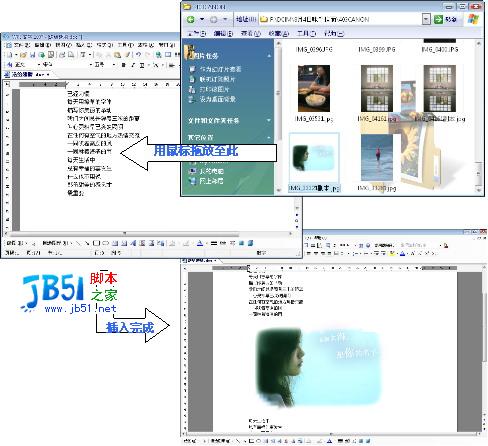This screenshot has width=488, height=446.
Task: Select the dining photo thumbnail IMG_0396
Action: pos(314,88)
